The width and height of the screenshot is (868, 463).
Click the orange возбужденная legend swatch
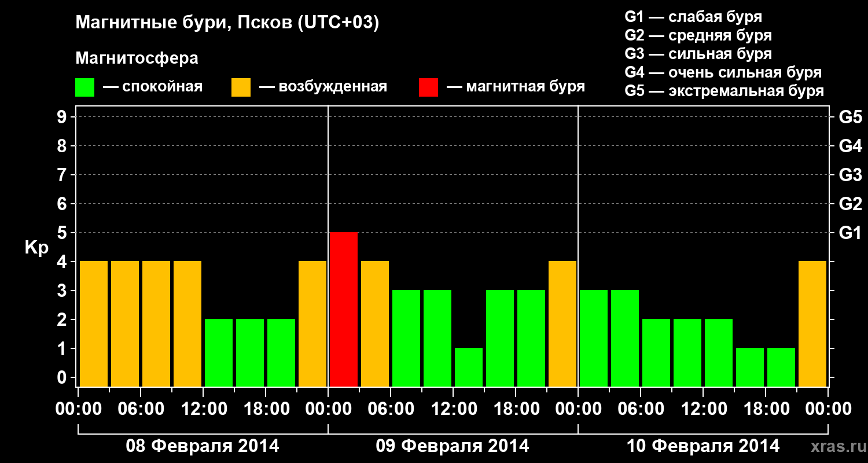pos(241,87)
